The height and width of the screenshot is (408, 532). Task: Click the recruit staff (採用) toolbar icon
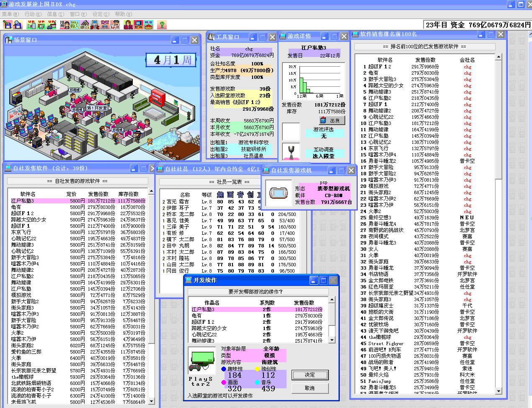tap(65, 25)
